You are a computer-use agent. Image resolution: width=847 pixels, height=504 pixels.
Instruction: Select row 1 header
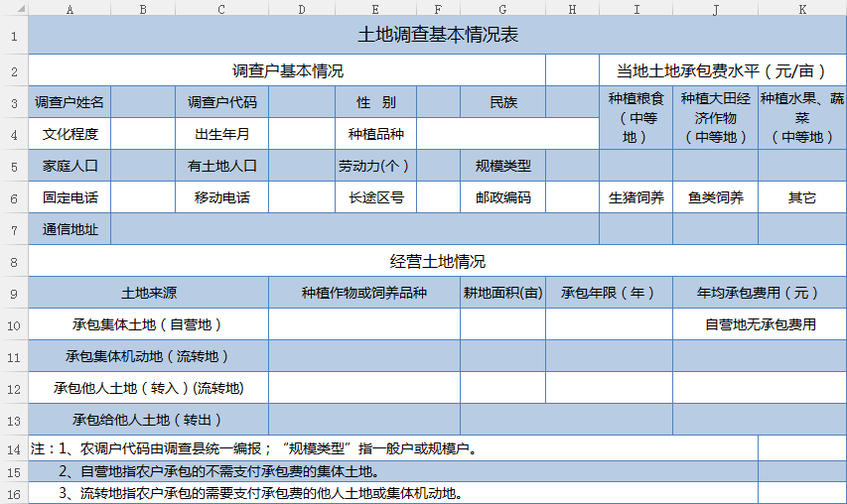click(x=14, y=36)
